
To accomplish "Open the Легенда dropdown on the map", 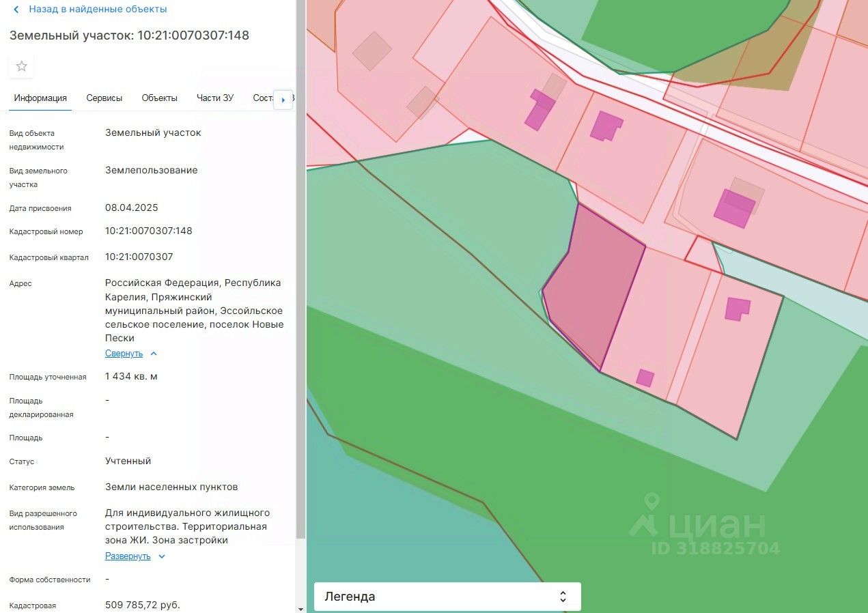I will 447,597.
